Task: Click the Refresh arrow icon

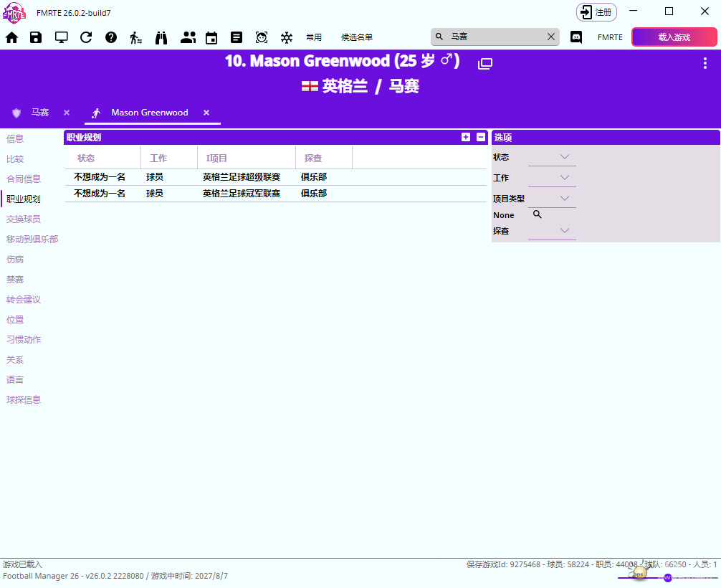Action: point(86,38)
